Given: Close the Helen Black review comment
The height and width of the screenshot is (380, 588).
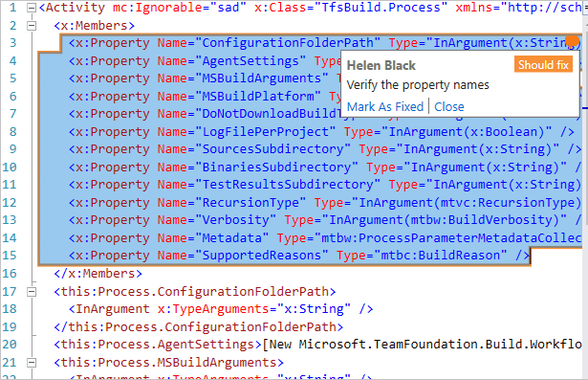Looking at the screenshot, I should (448, 106).
